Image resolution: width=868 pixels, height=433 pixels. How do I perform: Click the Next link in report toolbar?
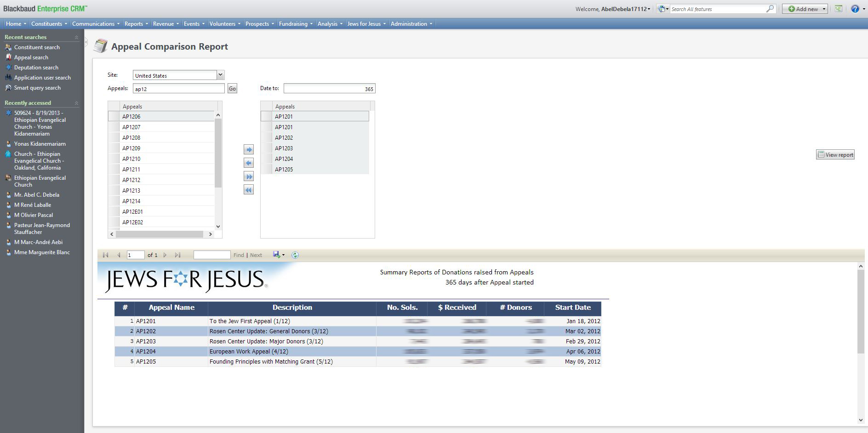[x=256, y=255]
